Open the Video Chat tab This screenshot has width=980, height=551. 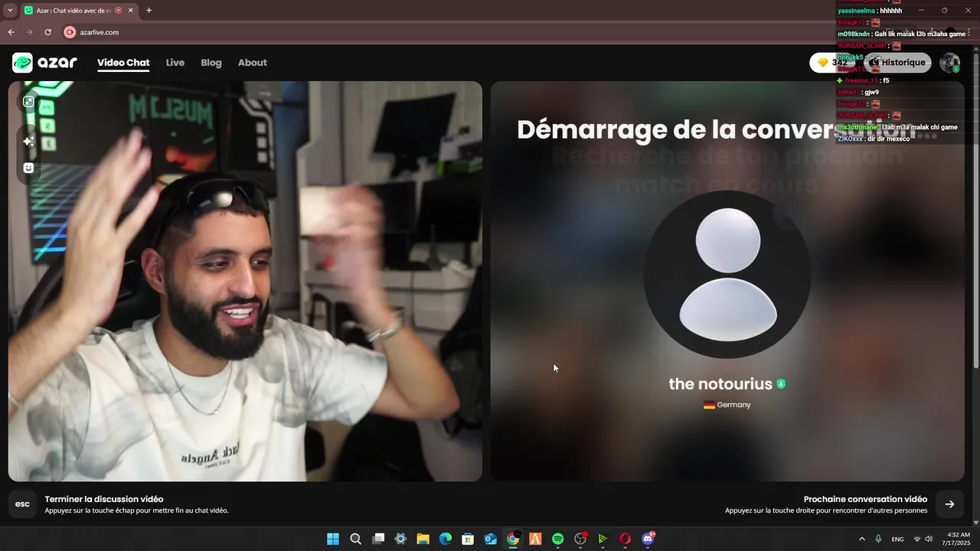[123, 63]
